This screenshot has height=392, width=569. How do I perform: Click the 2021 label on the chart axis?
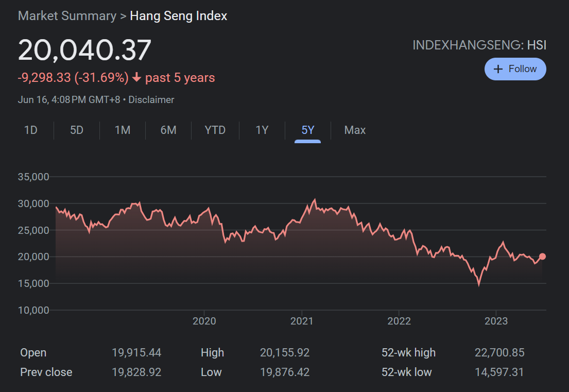click(302, 321)
